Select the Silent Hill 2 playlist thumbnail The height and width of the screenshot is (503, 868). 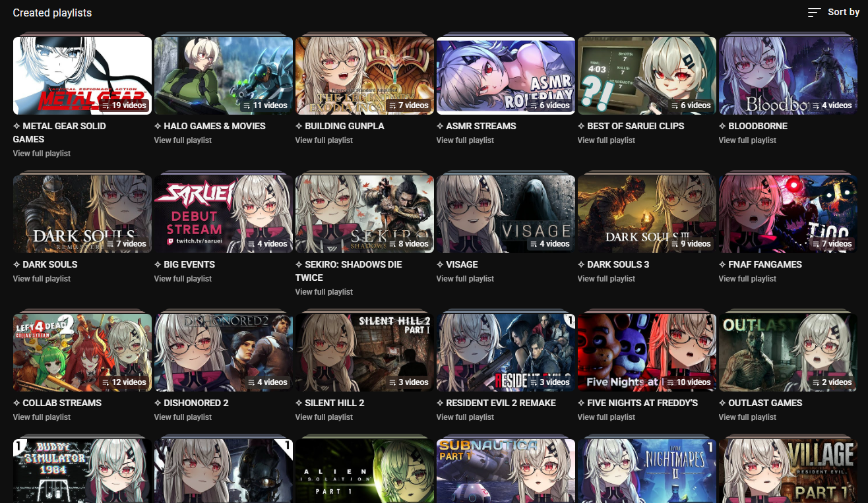[365, 353]
